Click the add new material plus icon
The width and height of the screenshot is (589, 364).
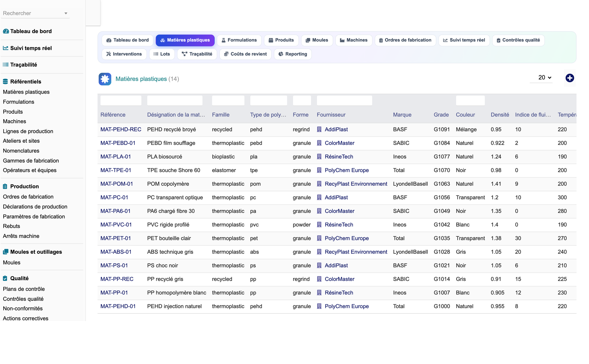tap(570, 78)
